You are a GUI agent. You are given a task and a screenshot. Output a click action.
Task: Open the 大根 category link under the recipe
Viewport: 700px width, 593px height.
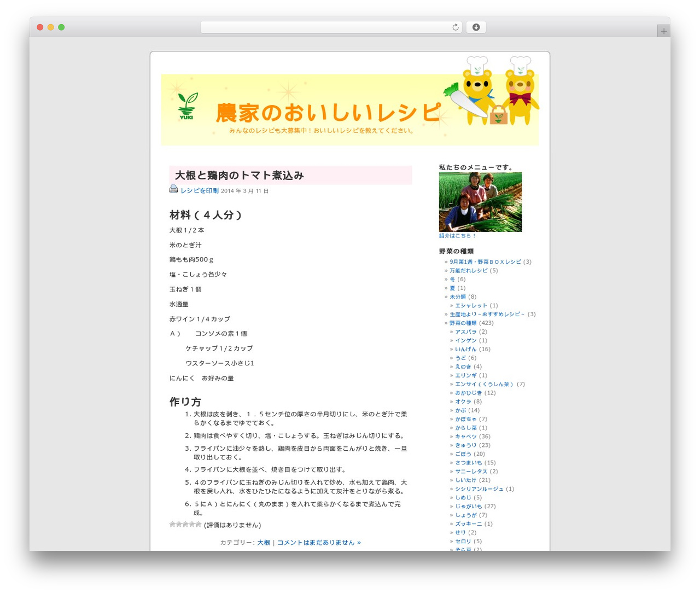click(264, 543)
